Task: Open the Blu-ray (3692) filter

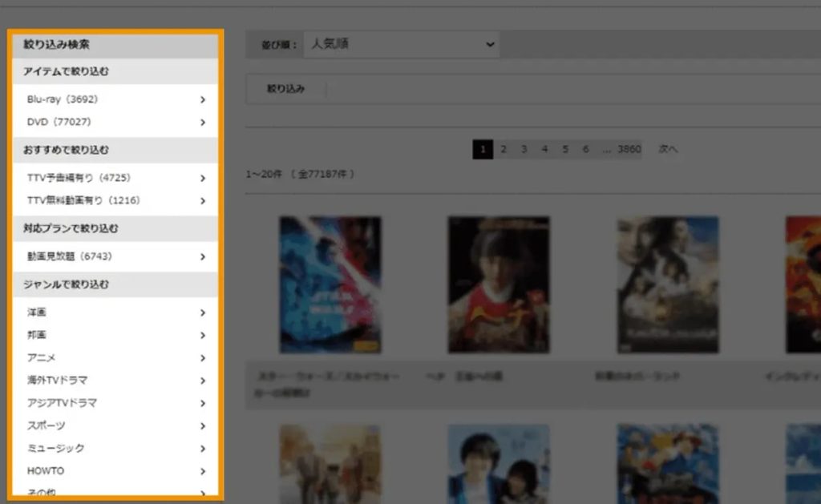Action: pyautogui.click(x=63, y=99)
